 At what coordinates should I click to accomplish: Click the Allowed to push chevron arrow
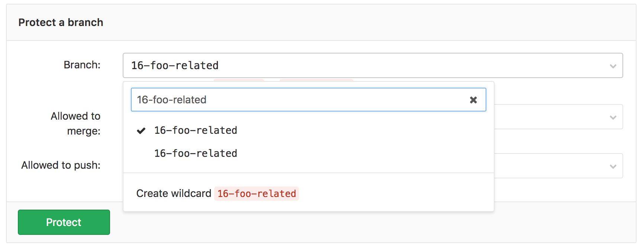(613, 166)
